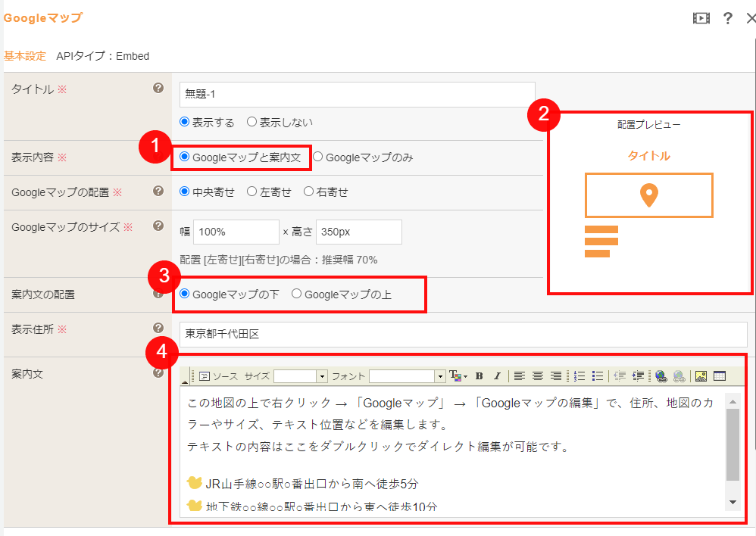This screenshot has height=536, width=756.
Task: Click the タイトル field containing 無題-1
Action: pyautogui.click(x=358, y=95)
